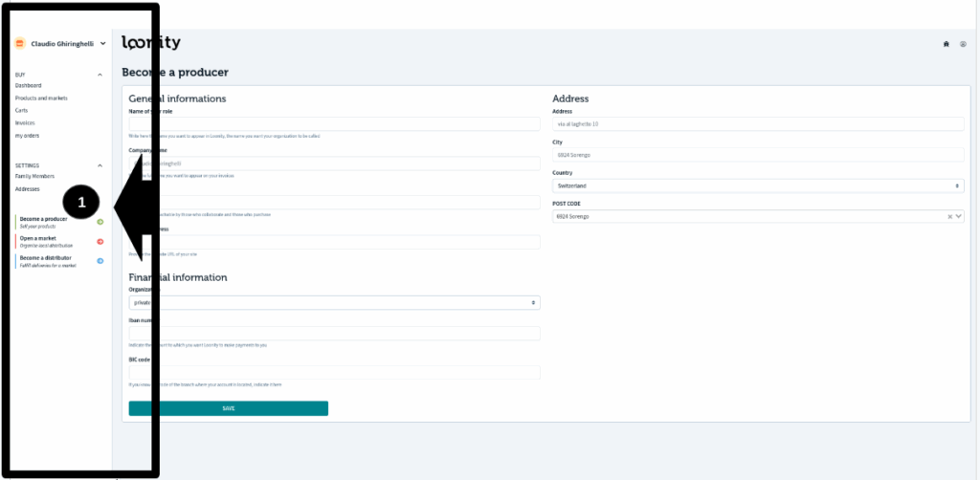This screenshot has height=480, width=980.
Task: Open the Country dropdown
Action: pyautogui.click(x=758, y=185)
